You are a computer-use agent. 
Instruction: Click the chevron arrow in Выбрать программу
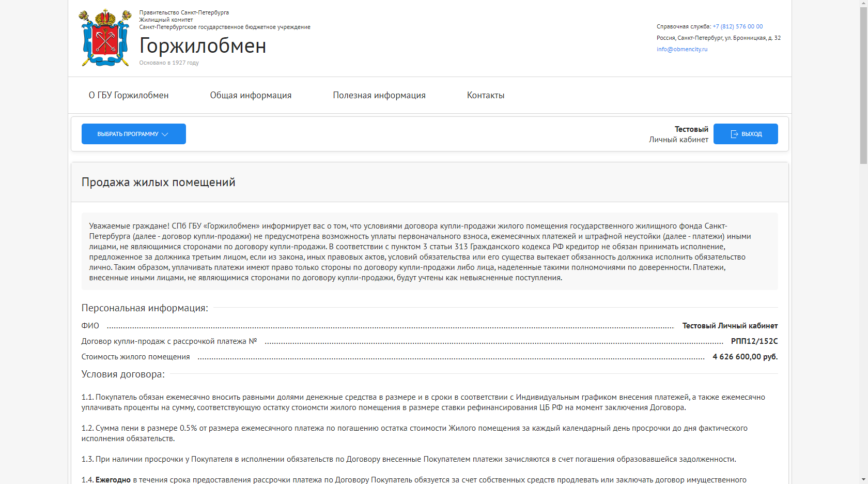165,134
